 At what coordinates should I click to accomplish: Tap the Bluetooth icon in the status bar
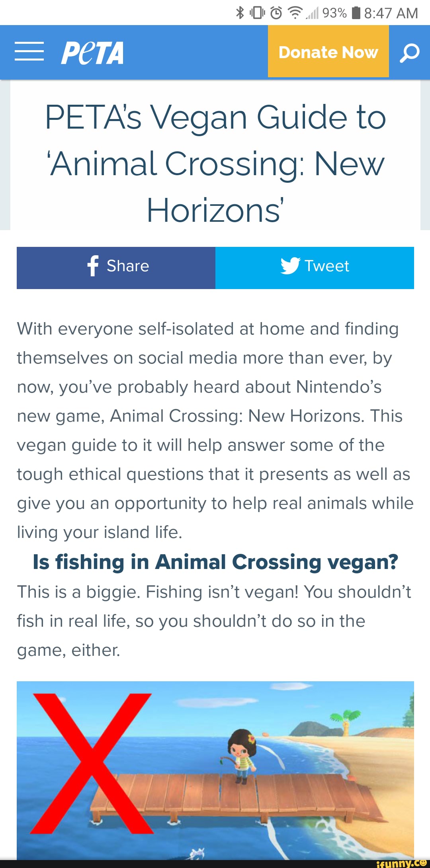(x=239, y=13)
